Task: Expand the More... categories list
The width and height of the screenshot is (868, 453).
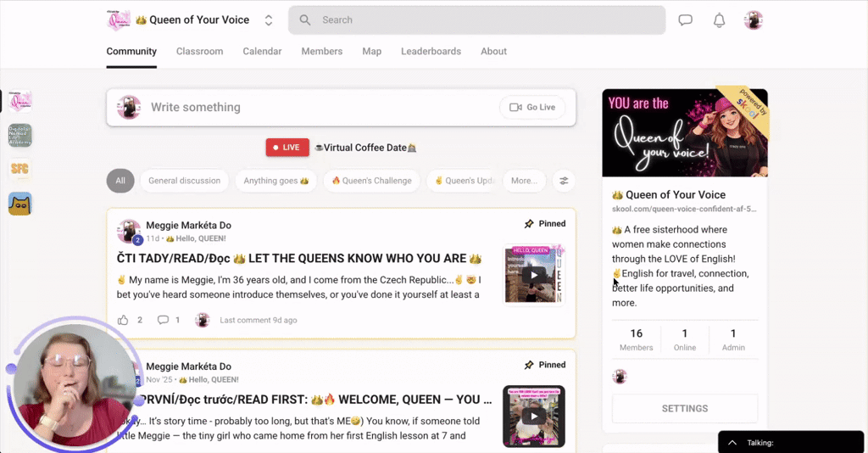Action: (x=524, y=181)
